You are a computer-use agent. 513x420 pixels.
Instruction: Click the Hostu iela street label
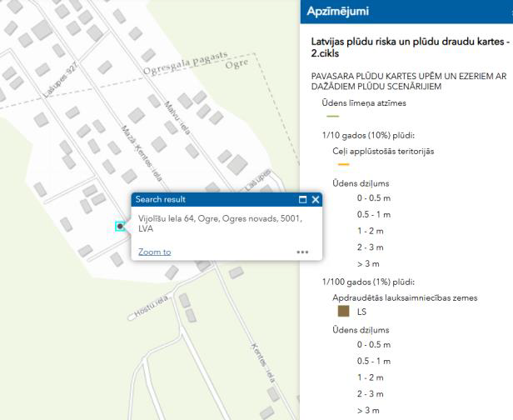pyautogui.click(x=150, y=307)
